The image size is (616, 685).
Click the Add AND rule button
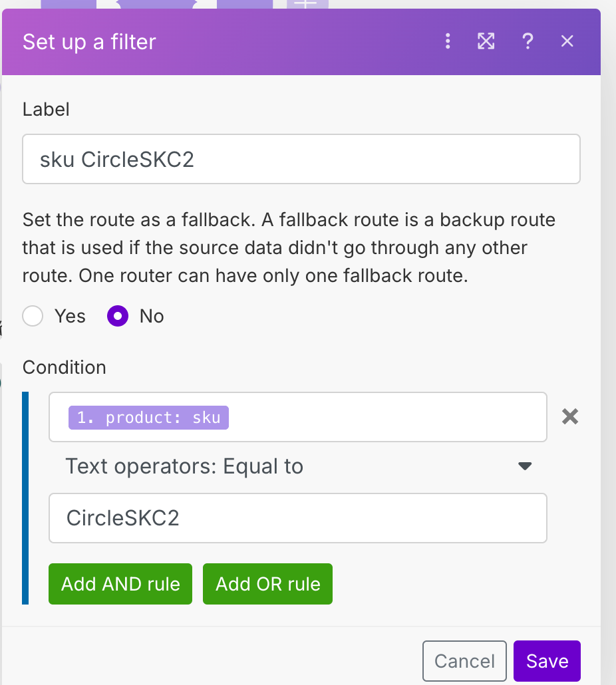(120, 584)
